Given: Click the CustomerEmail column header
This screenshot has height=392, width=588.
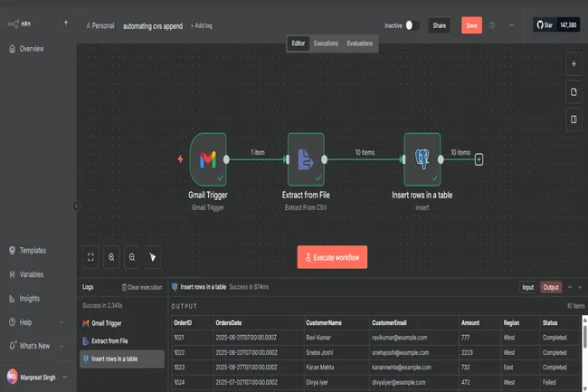Looking at the screenshot, I should click(x=414, y=323).
